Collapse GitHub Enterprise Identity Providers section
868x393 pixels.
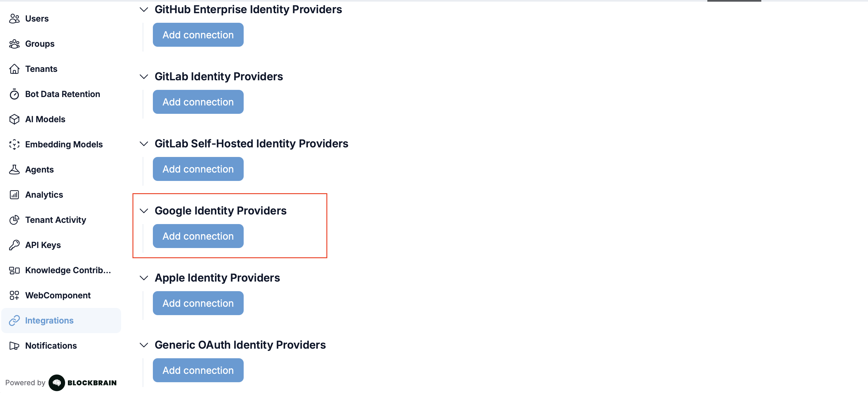tap(144, 9)
